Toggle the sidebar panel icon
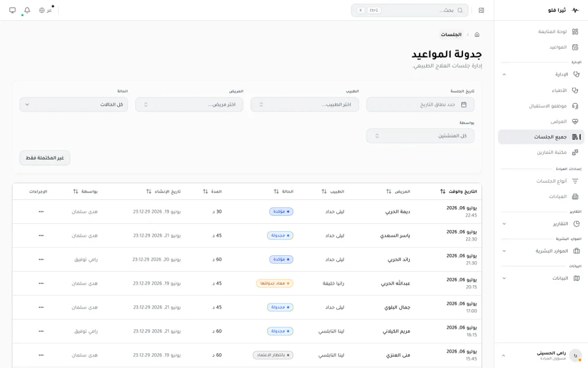 click(x=481, y=10)
